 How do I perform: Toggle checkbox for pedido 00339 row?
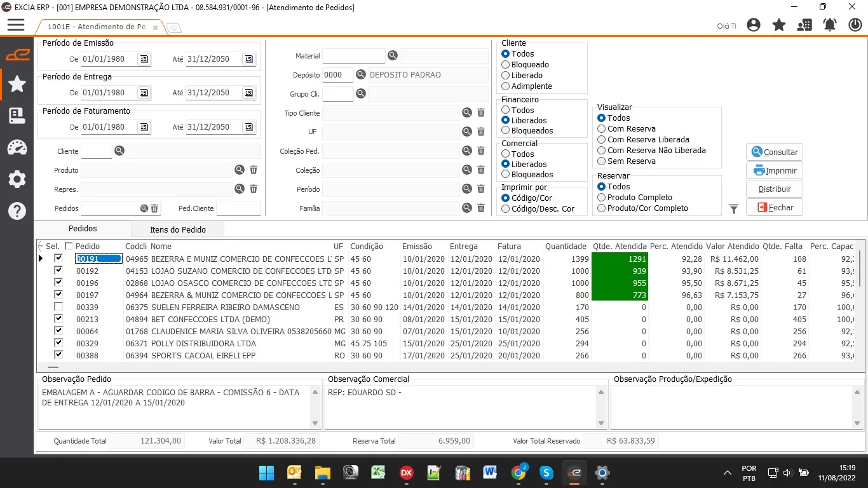point(58,307)
